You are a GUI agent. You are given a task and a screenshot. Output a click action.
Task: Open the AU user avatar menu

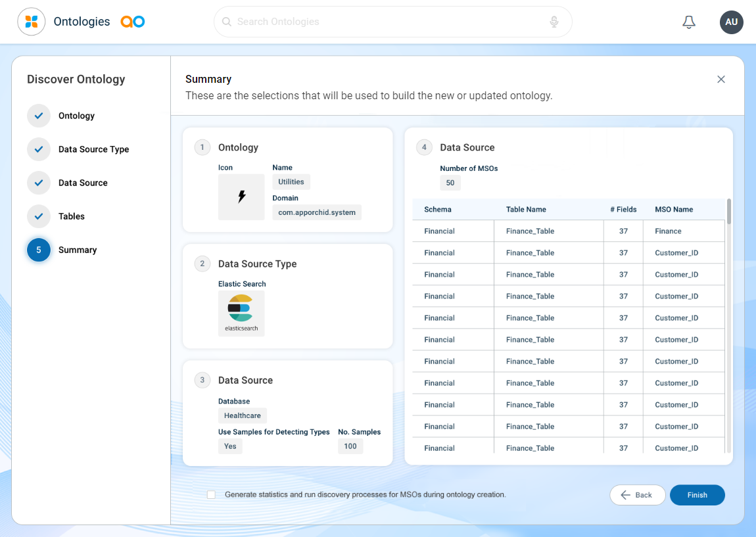tap(732, 22)
